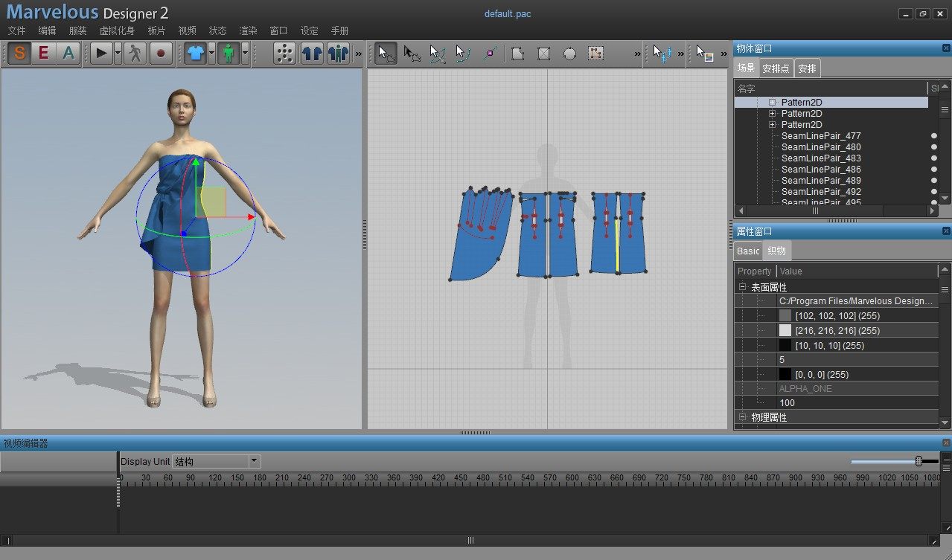The height and width of the screenshot is (560, 952).
Task: Open the 服装 menu
Action: (77, 30)
